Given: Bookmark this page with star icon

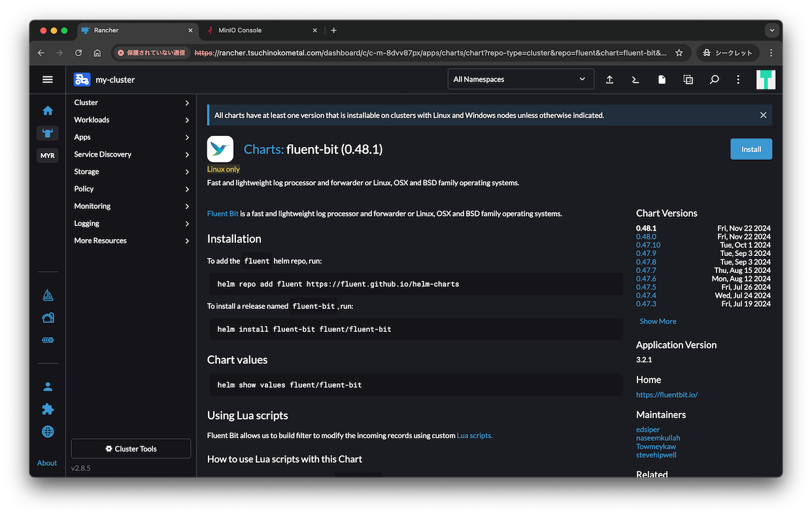Looking at the screenshot, I should [679, 53].
